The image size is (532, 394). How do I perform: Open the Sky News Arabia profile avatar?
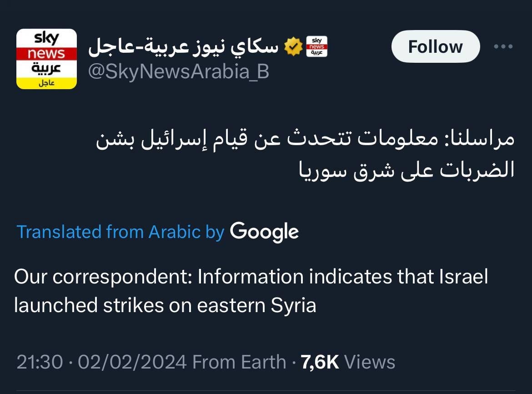pos(46,59)
